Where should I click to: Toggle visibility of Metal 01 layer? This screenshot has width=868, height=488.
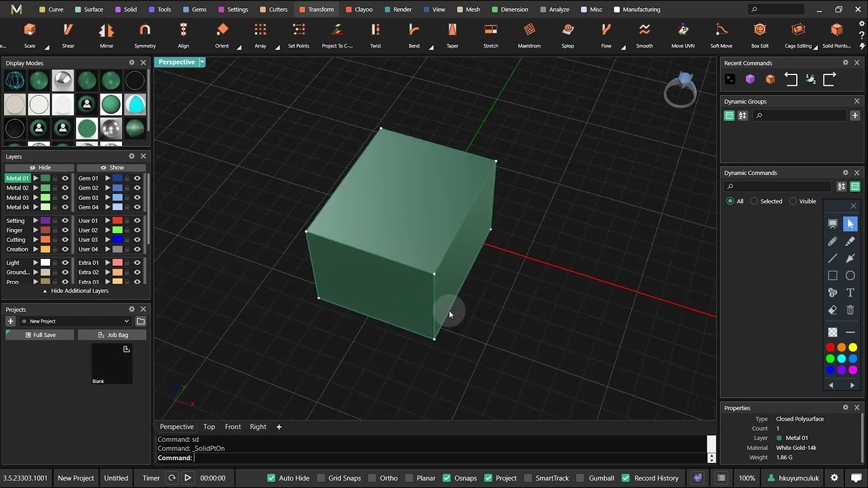(x=65, y=178)
